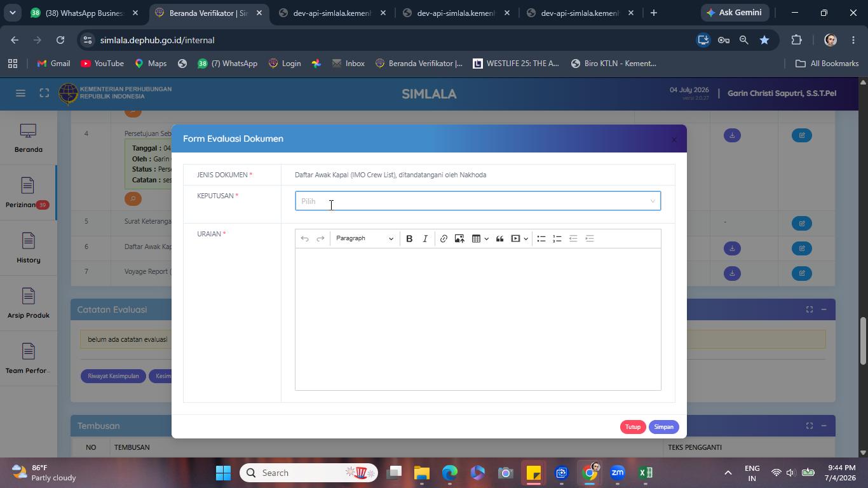This screenshot has width=868, height=488.
Task: Expand Tembusan panel to fullscreen
Action: pyautogui.click(x=810, y=426)
